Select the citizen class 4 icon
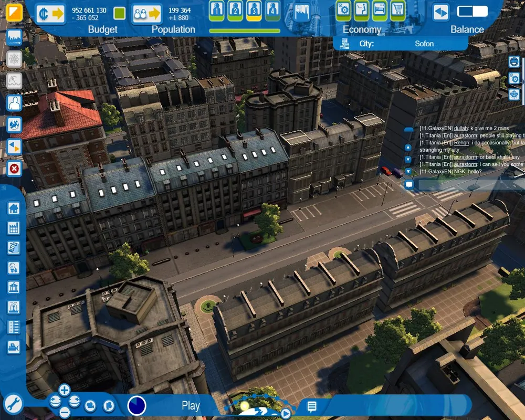The width and height of the screenshot is (525, 420). pyautogui.click(x=272, y=10)
